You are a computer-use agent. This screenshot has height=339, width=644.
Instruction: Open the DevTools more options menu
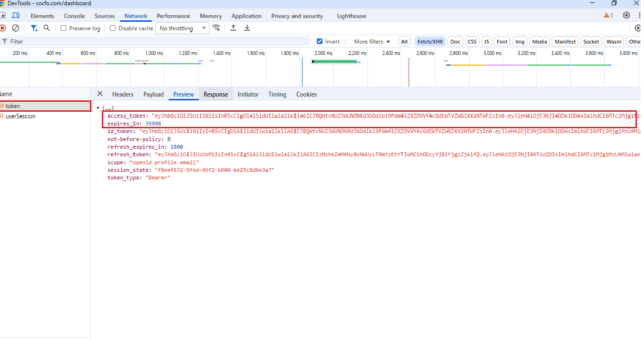(x=639, y=15)
